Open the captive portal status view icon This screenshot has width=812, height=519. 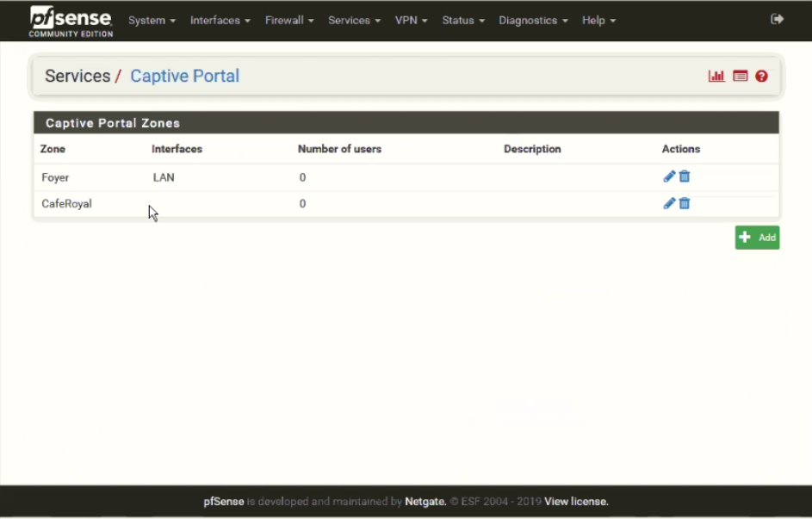[x=739, y=76]
